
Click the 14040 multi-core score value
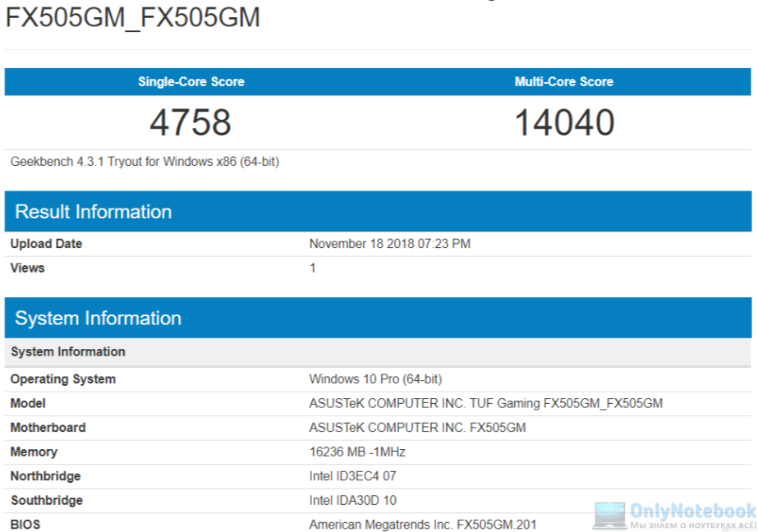coord(564,123)
